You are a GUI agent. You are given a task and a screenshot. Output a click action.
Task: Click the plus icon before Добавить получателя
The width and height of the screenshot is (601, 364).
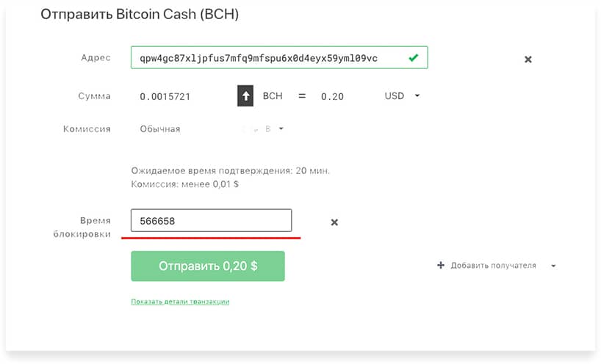(441, 265)
